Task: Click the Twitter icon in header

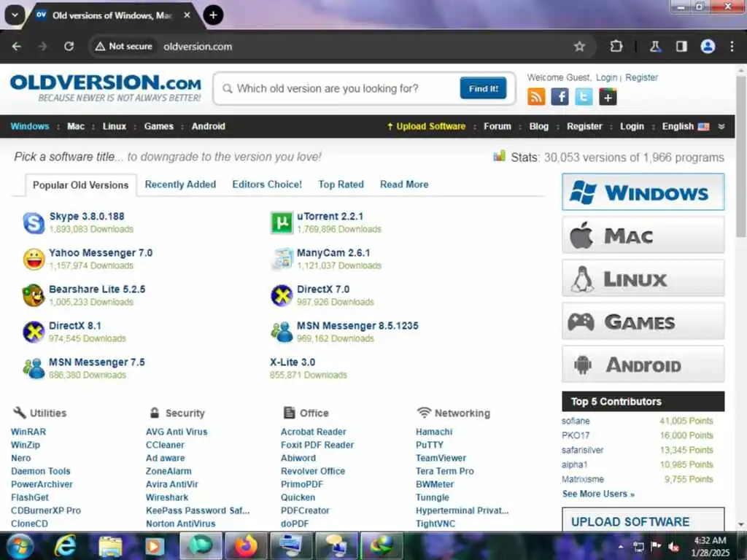Action: click(584, 97)
